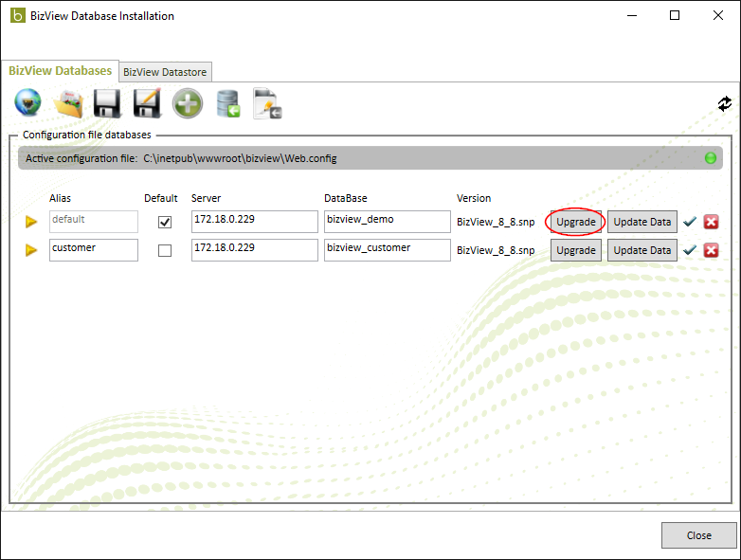Click the default alias field

[x=94, y=222]
